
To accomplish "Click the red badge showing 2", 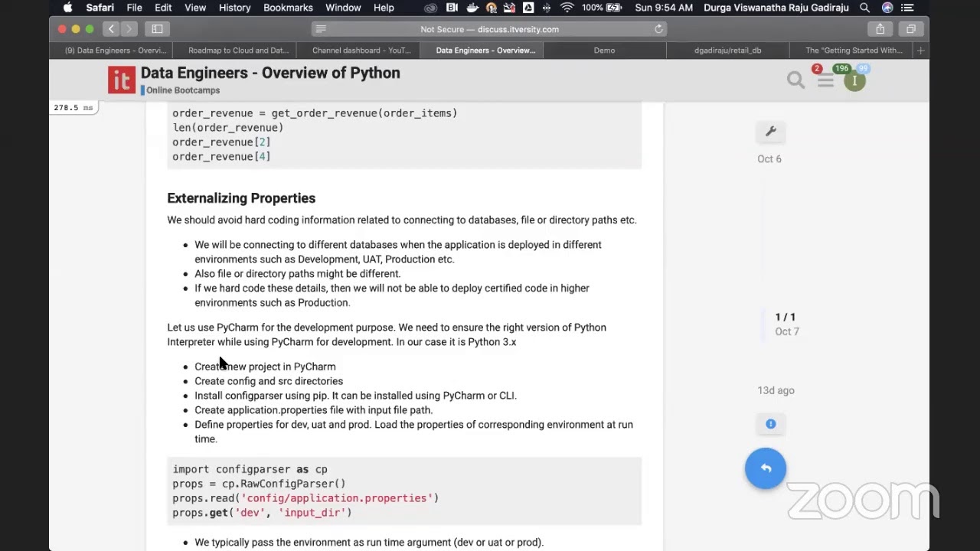I will click(817, 69).
